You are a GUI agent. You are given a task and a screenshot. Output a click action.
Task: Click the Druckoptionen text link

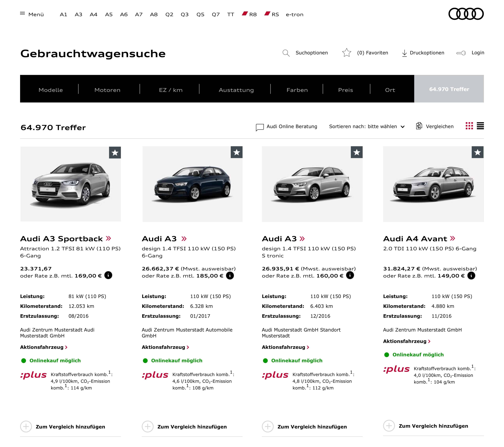click(x=427, y=53)
